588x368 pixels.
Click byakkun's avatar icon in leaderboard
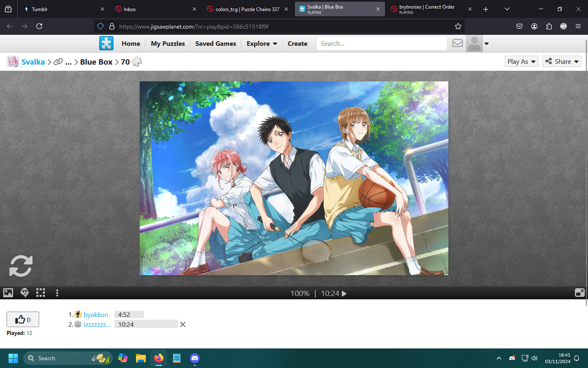(78, 314)
